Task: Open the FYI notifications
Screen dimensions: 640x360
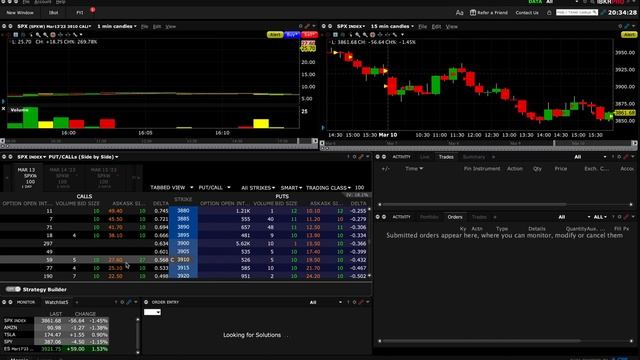Action: point(80,13)
